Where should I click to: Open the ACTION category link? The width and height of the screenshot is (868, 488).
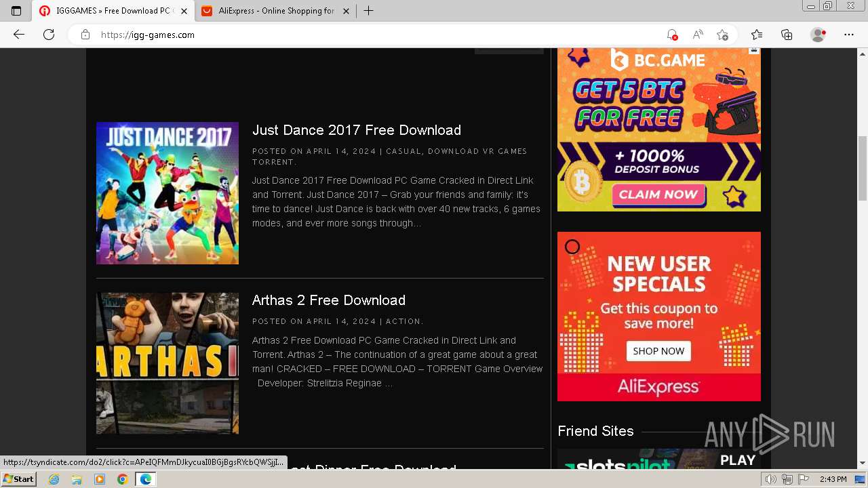click(403, 321)
